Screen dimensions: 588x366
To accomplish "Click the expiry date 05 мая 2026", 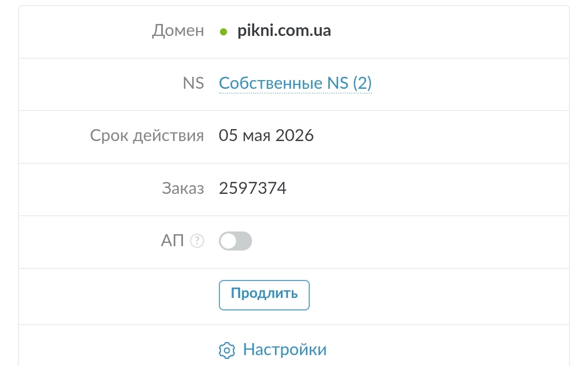I will coord(266,136).
